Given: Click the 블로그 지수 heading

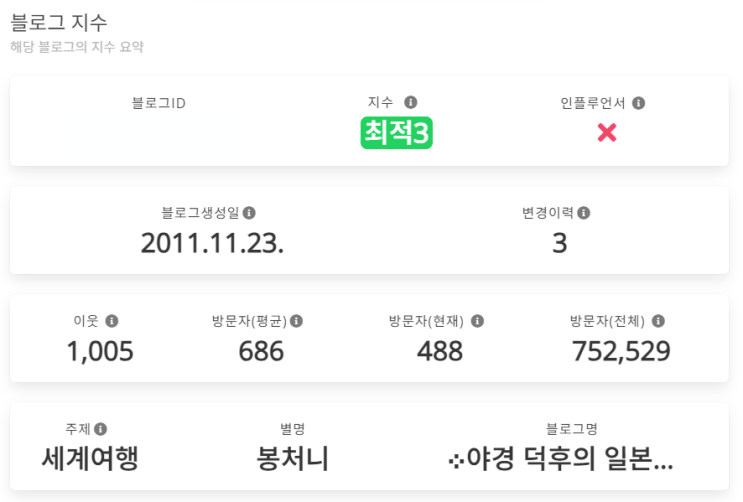Looking at the screenshot, I should pyautogui.click(x=59, y=21).
